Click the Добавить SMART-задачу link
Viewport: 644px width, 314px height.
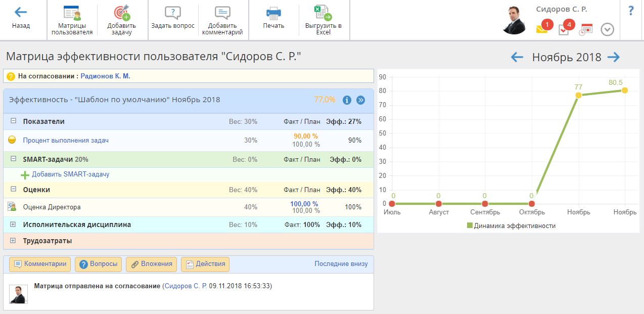(70, 174)
